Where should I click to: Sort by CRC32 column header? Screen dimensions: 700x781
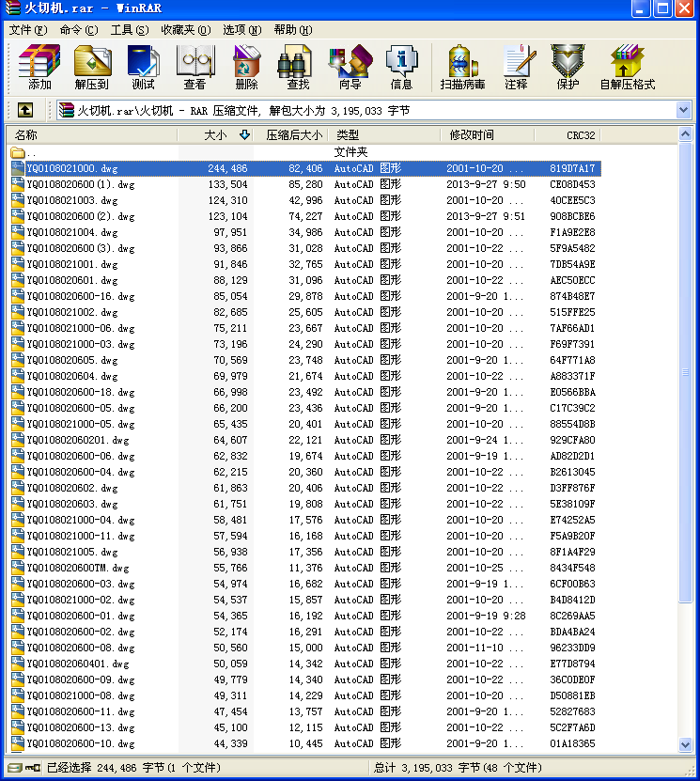(x=568, y=135)
